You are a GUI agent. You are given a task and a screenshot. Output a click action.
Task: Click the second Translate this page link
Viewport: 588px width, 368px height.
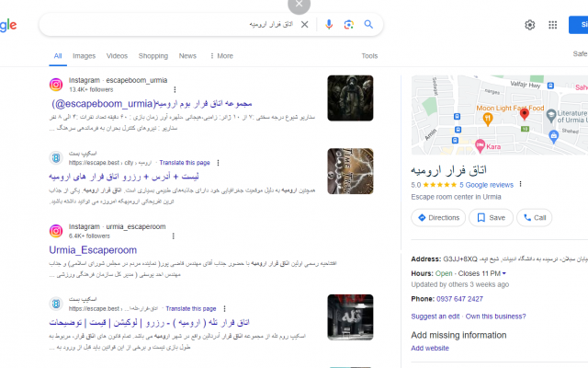coord(191,309)
